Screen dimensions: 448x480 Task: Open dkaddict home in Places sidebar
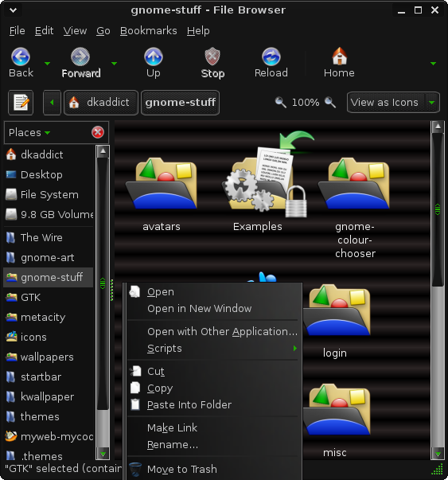click(x=49, y=154)
